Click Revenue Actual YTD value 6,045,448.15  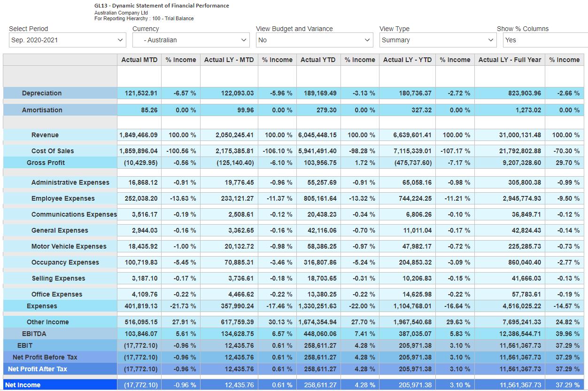[317, 135]
